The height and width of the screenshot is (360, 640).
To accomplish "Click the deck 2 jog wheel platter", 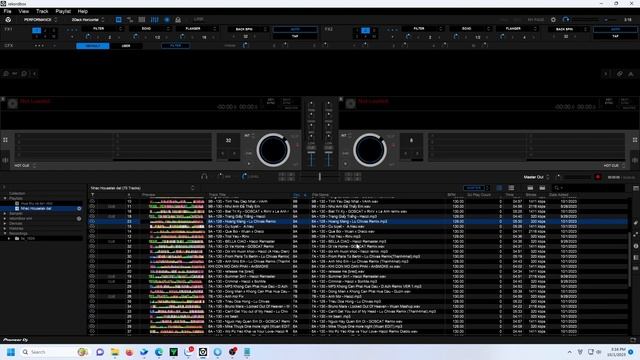I will (369, 150).
